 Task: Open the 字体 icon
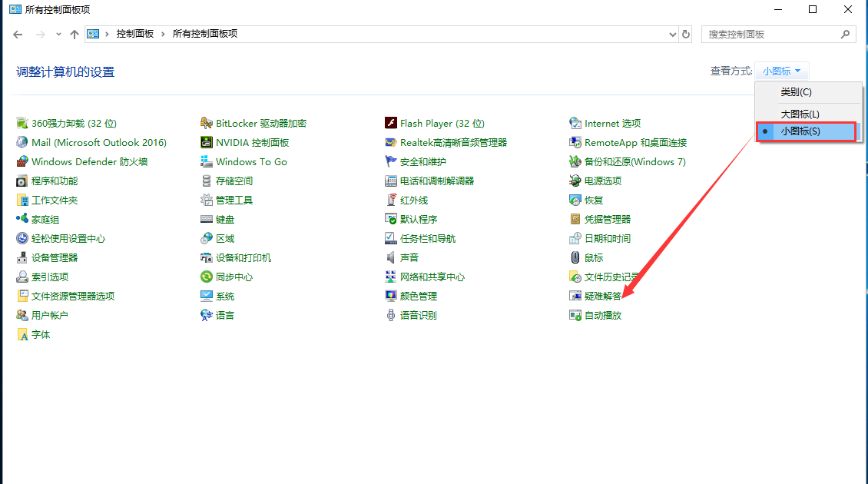[22, 334]
